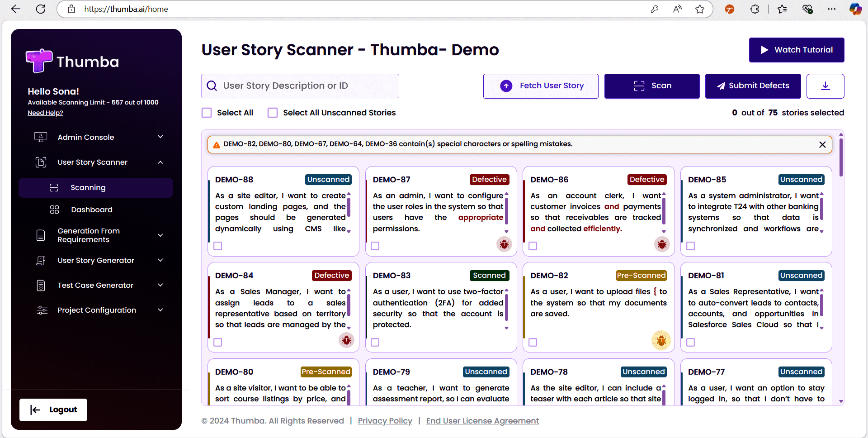Tick the checkbox on DEMO-88 card
This screenshot has height=438, width=868.
[217, 246]
